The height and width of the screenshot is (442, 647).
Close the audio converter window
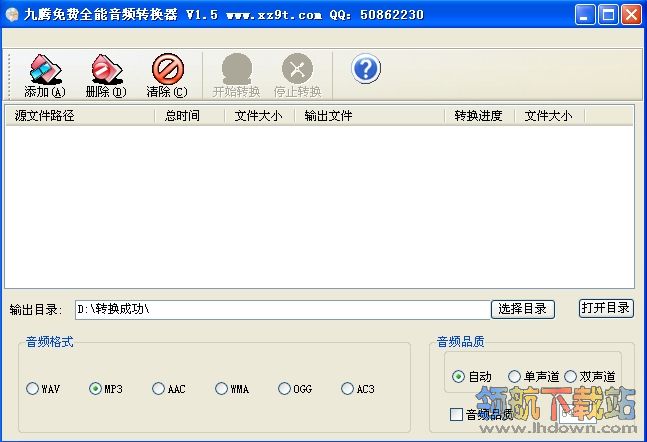click(632, 15)
